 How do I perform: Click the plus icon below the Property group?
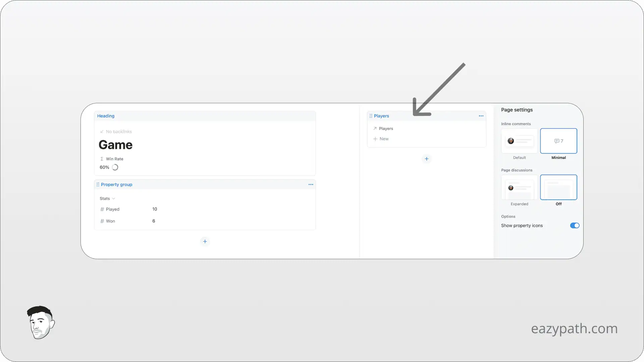tap(205, 241)
